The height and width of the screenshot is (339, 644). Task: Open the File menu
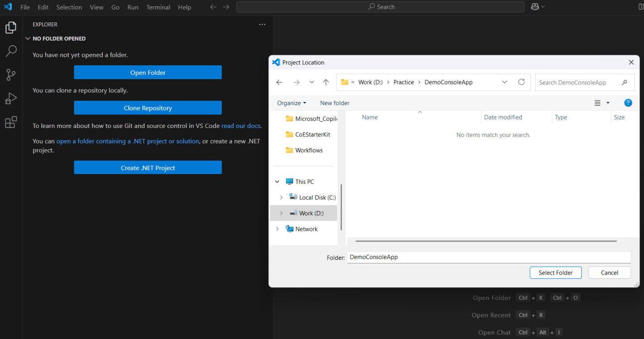pos(25,7)
